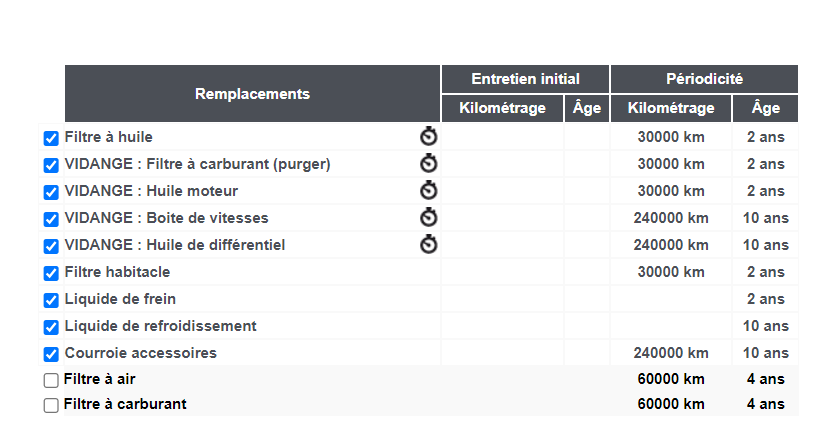813x432 pixels.
Task: Tick the Filtre à carburant checkbox
Action: [51, 405]
